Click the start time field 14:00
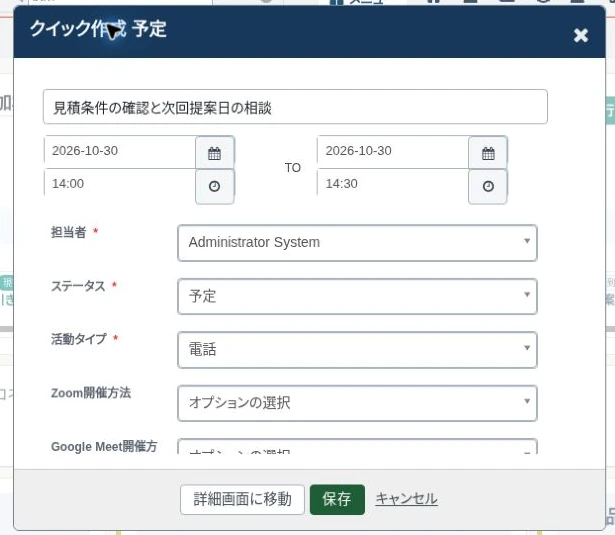 pos(120,184)
